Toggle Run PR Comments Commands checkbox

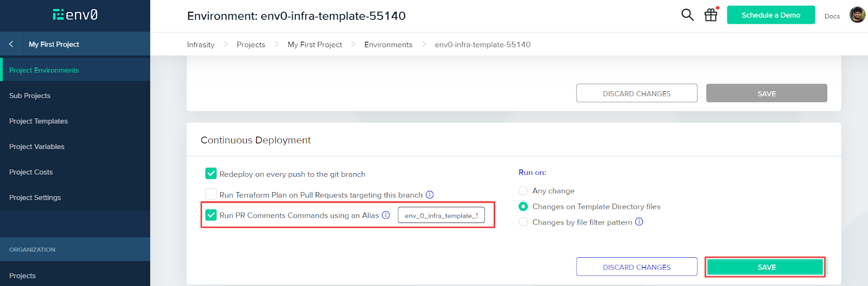211,215
